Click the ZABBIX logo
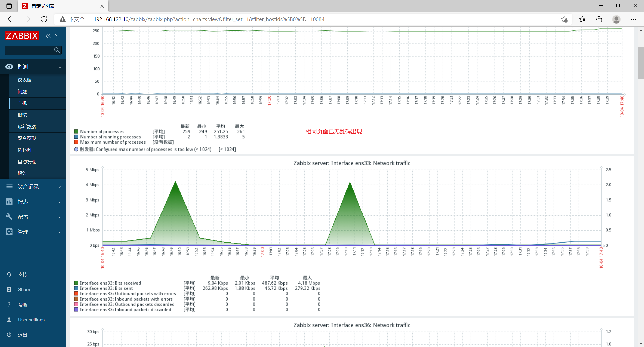644x347 pixels. click(22, 36)
